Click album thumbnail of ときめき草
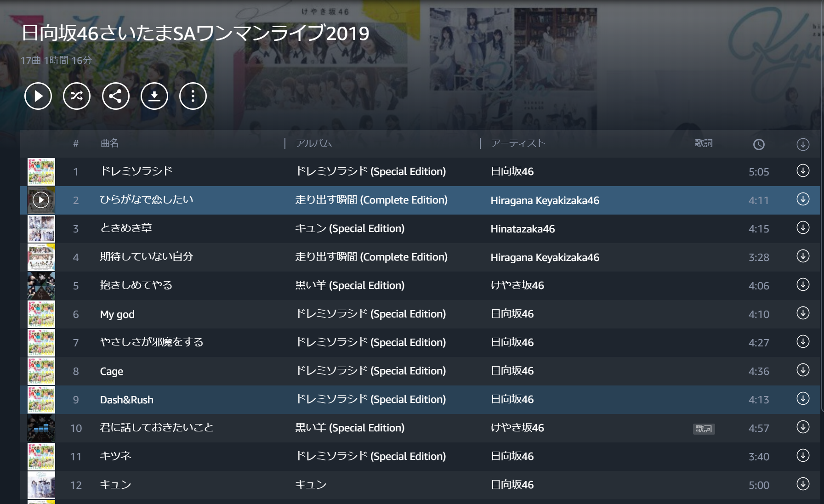Screen dimensions: 824x504 [x=41, y=228]
